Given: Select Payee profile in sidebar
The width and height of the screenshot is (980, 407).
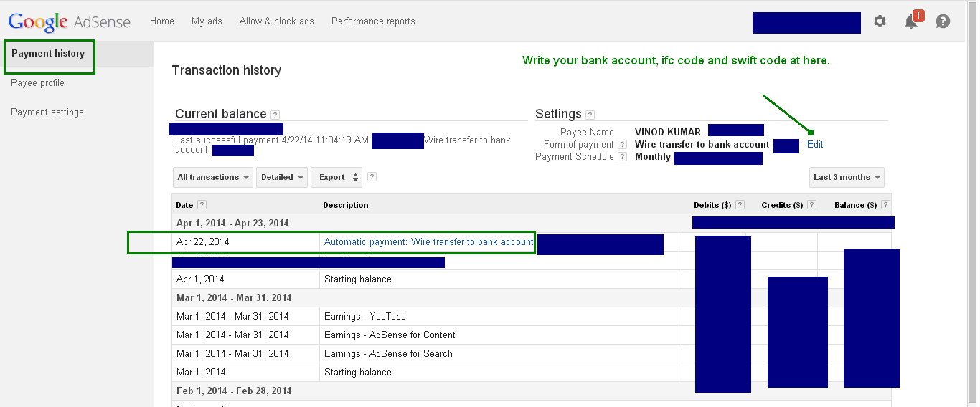Looking at the screenshot, I should (x=38, y=83).
